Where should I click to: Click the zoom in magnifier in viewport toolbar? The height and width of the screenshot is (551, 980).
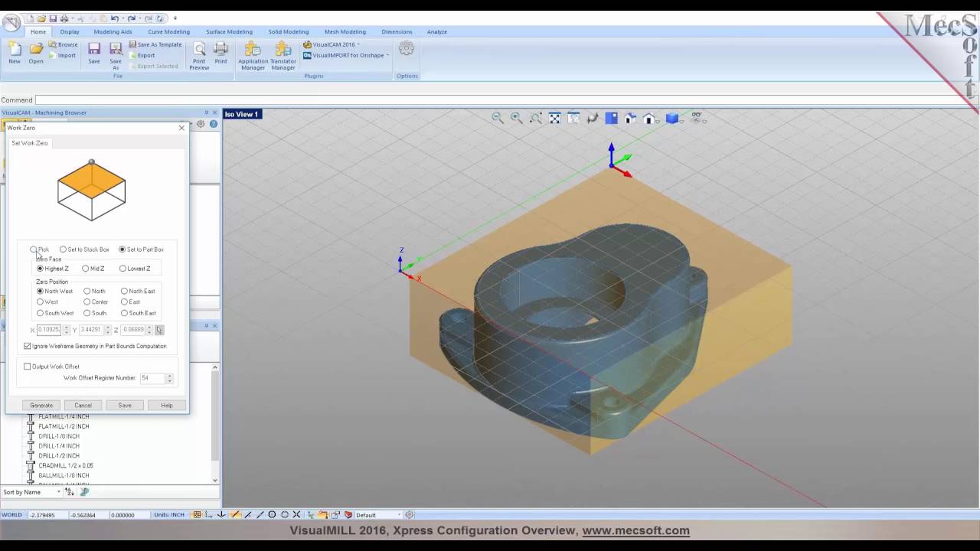pyautogui.click(x=517, y=118)
